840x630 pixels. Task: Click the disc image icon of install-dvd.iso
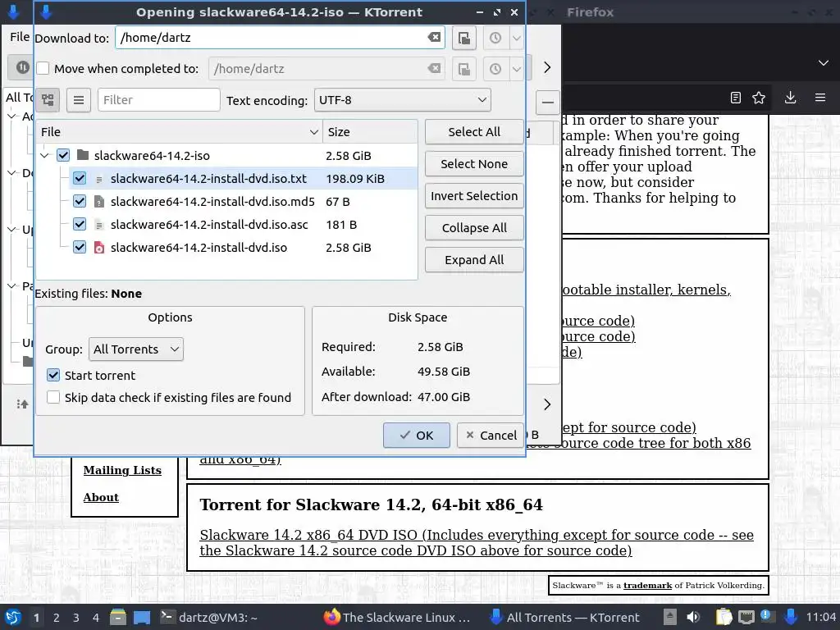click(x=99, y=248)
